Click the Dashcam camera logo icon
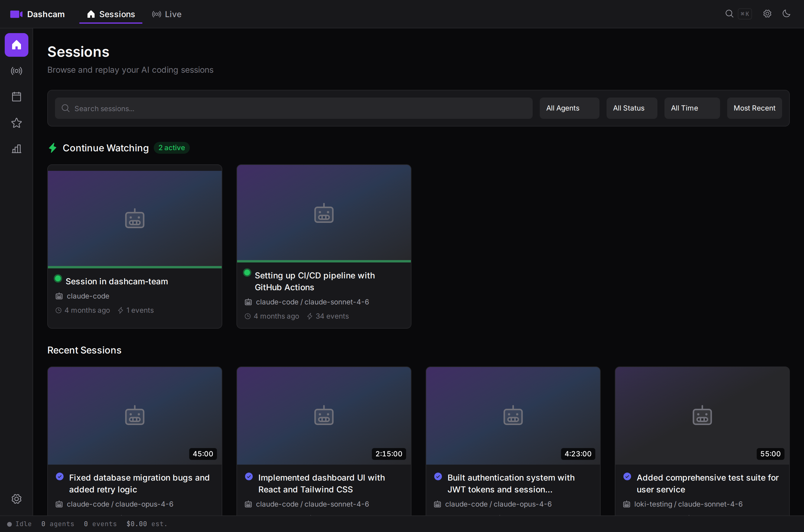 tap(16, 14)
